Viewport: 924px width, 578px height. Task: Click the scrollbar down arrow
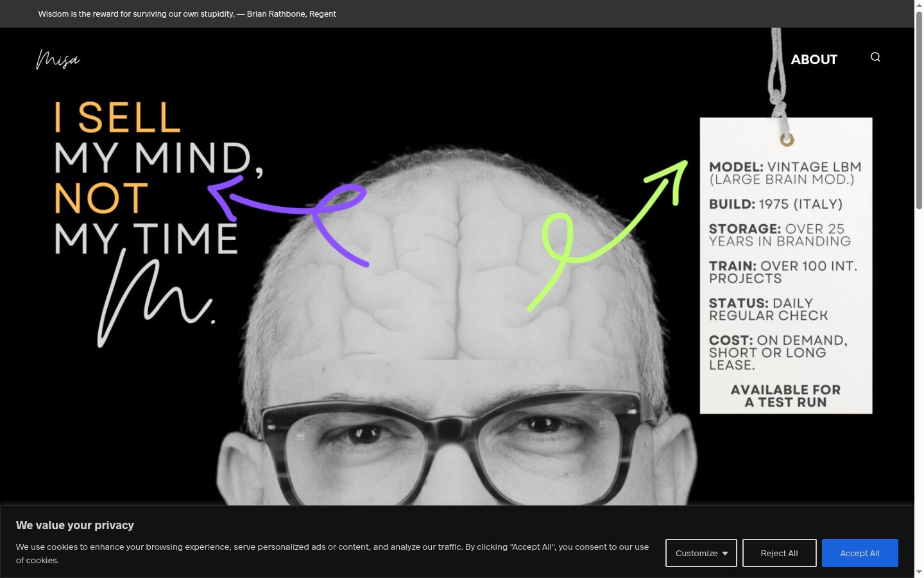coord(919,572)
